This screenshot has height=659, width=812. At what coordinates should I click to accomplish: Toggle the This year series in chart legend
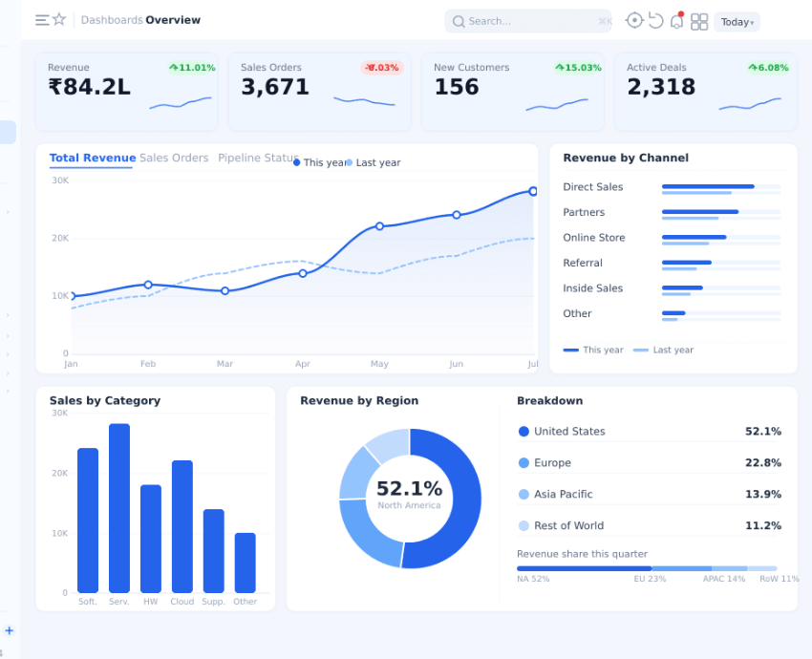coord(319,162)
